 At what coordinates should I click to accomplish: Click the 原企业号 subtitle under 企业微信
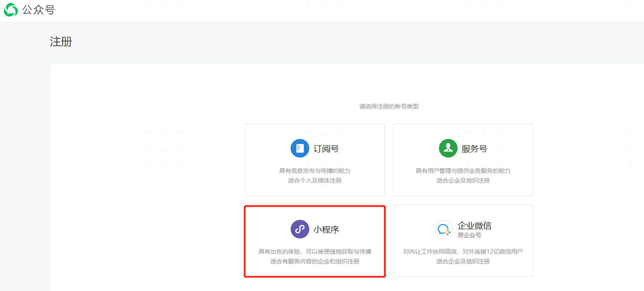click(469, 235)
